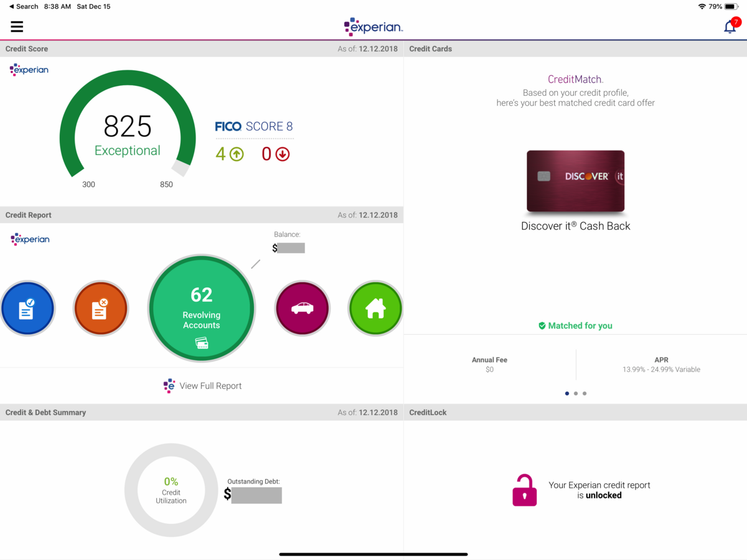Open notifications via the bell icon
This screenshot has height=560, width=747.
pos(729,27)
